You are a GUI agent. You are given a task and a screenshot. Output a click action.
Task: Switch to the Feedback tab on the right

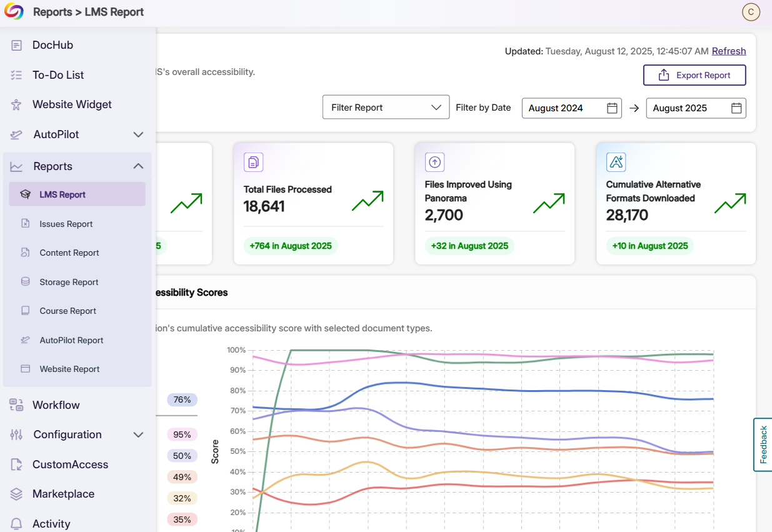pyautogui.click(x=764, y=444)
